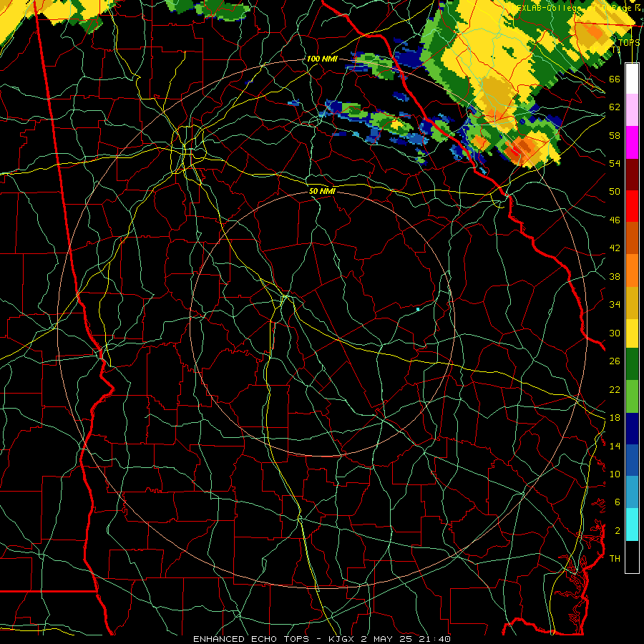The height and width of the screenshot is (644, 644).
Task: Click the "100 NMI" range ring label
Action: coord(322,59)
